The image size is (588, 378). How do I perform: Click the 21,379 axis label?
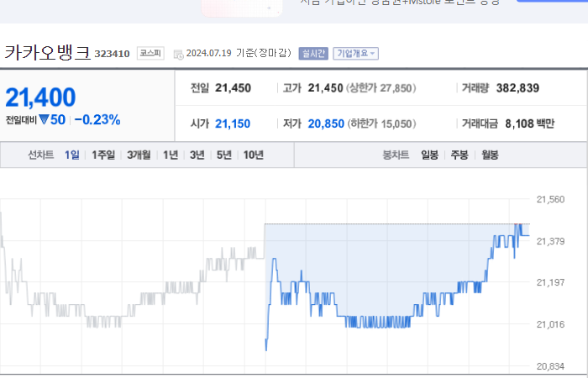pyautogui.click(x=550, y=241)
